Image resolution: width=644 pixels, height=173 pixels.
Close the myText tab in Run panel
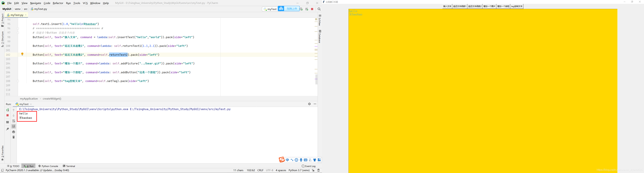pyautogui.click(x=31, y=104)
